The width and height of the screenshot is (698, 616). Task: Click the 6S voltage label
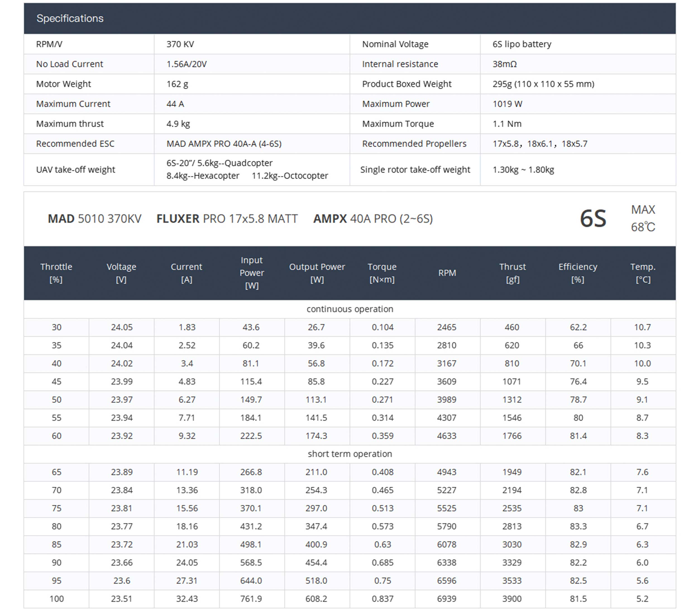point(593,218)
